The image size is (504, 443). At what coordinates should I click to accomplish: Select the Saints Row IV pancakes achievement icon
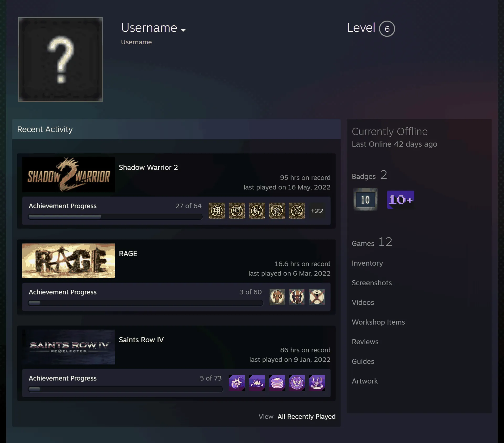277,383
